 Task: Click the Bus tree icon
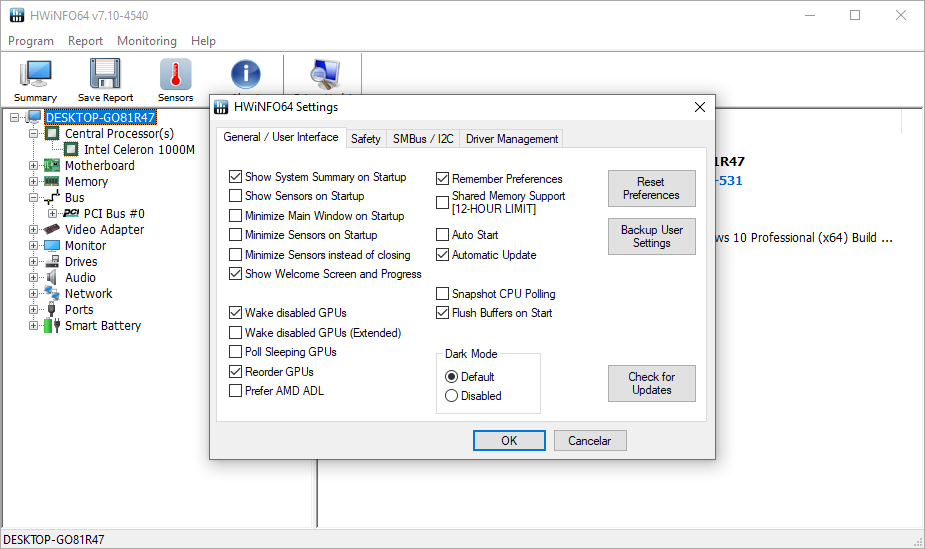coord(52,197)
